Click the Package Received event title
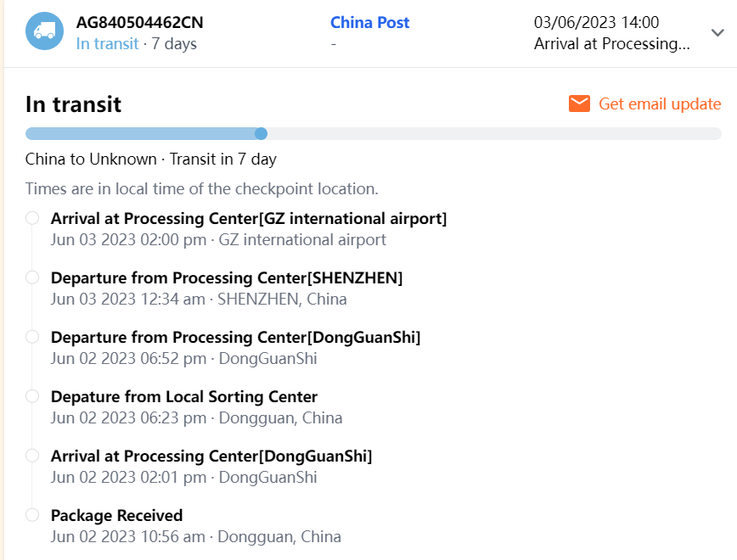 [x=116, y=516]
